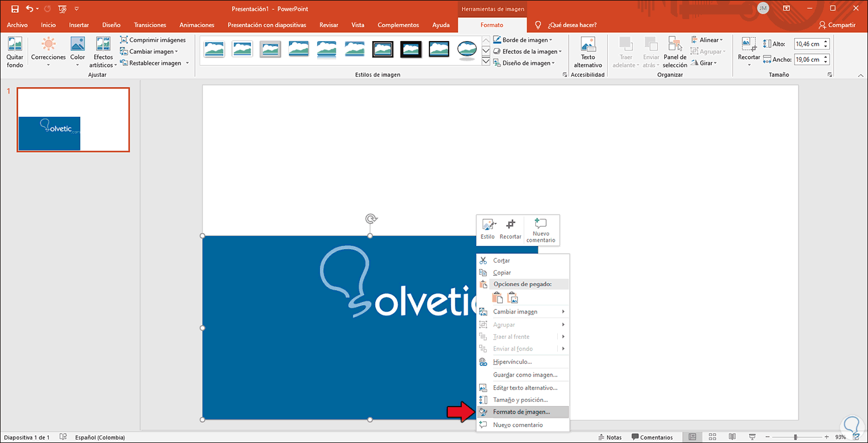Undo the last action in the quick access toolbar
Image resolution: width=868 pixels, height=443 pixels.
point(30,9)
